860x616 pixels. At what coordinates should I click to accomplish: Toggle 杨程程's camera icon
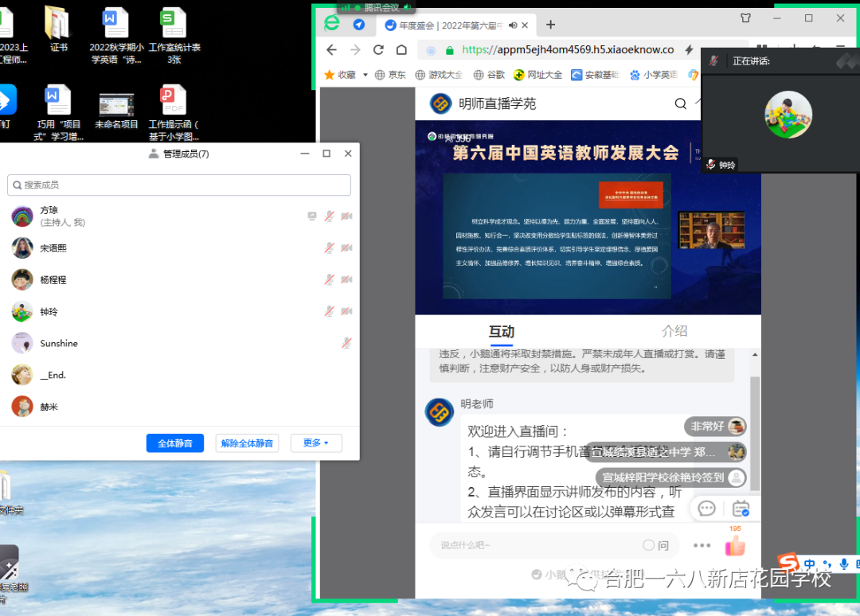(346, 280)
